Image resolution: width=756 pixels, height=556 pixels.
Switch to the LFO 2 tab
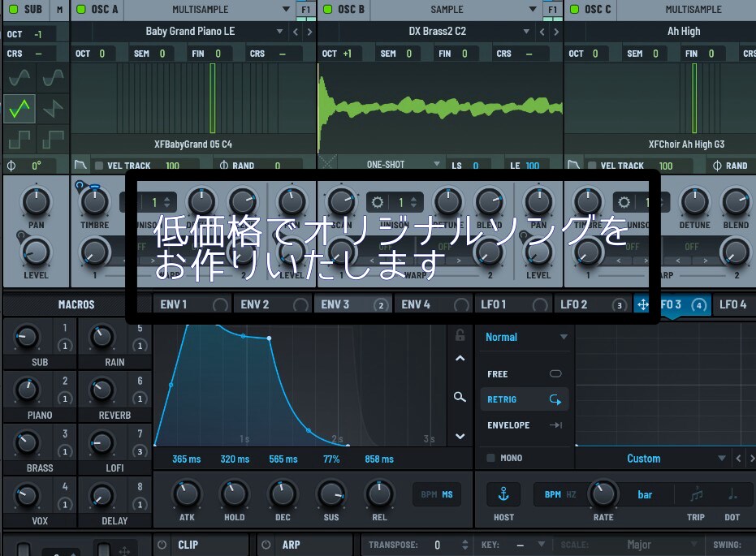click(x=593, y=304)
